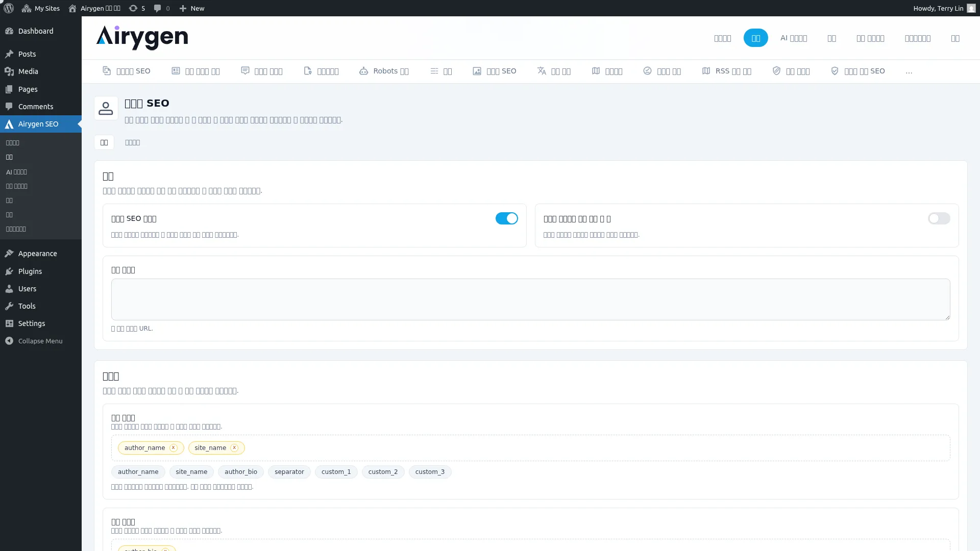Insert the custom_3 tag
The width and height of the screenshot is (980, 551).
430,472
